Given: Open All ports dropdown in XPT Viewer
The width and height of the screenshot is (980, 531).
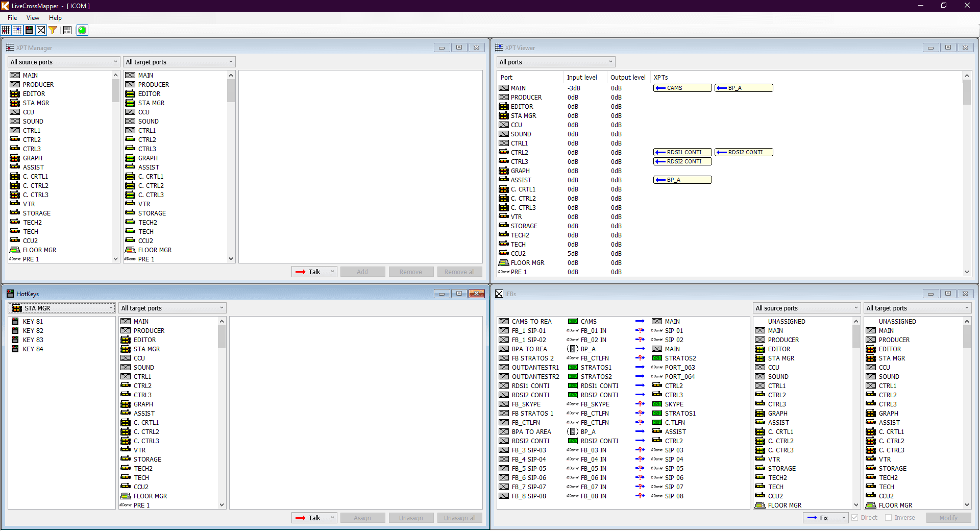Looking at the screenshot, I should [x=556, y=62].
